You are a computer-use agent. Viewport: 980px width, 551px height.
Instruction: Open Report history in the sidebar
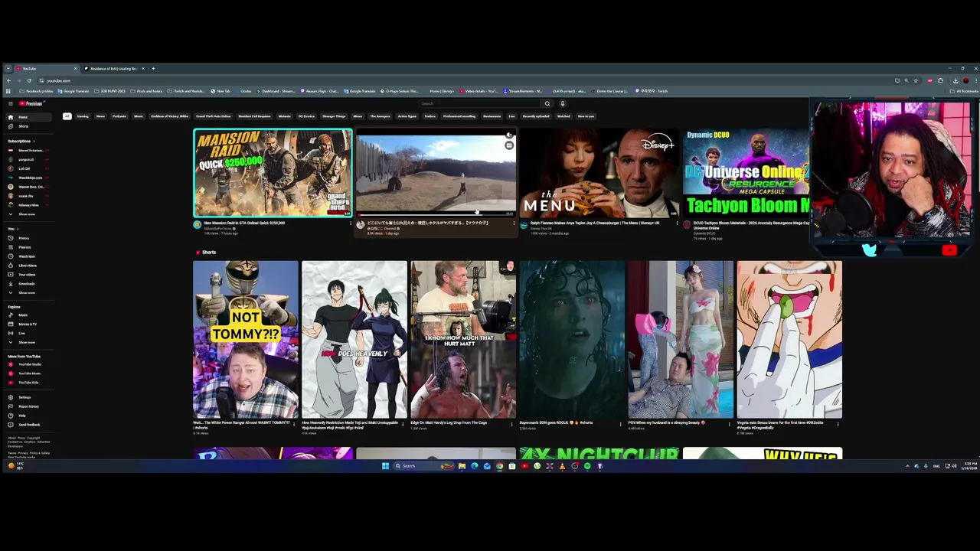(x=28, y=406)
